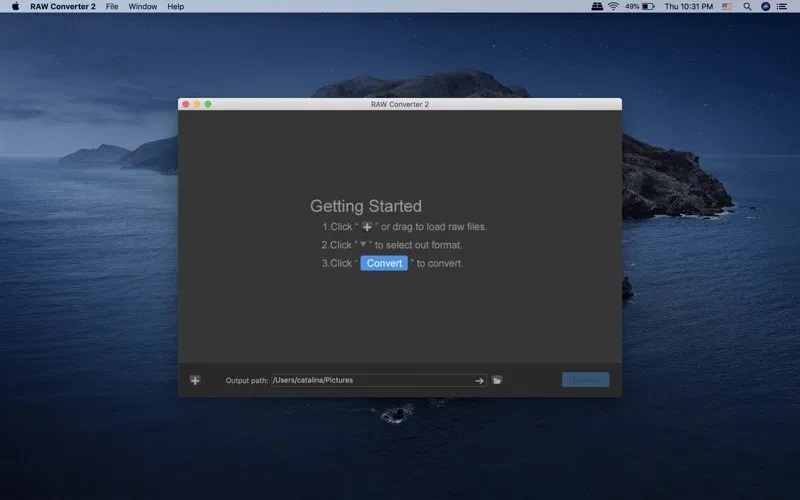Click the blue Convert button in Getting Started
Screen dimensions: 800x500
pyautogui.click(x=384, y=263)
